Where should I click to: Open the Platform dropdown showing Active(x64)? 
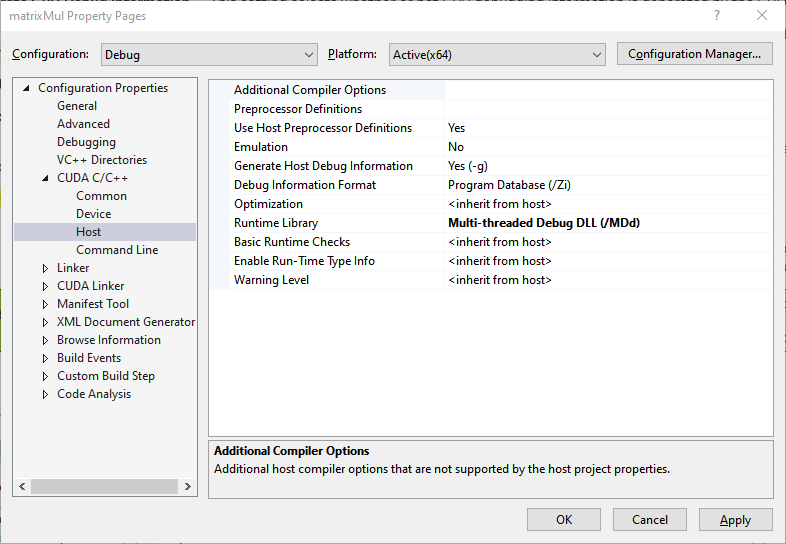pos(497,54)
